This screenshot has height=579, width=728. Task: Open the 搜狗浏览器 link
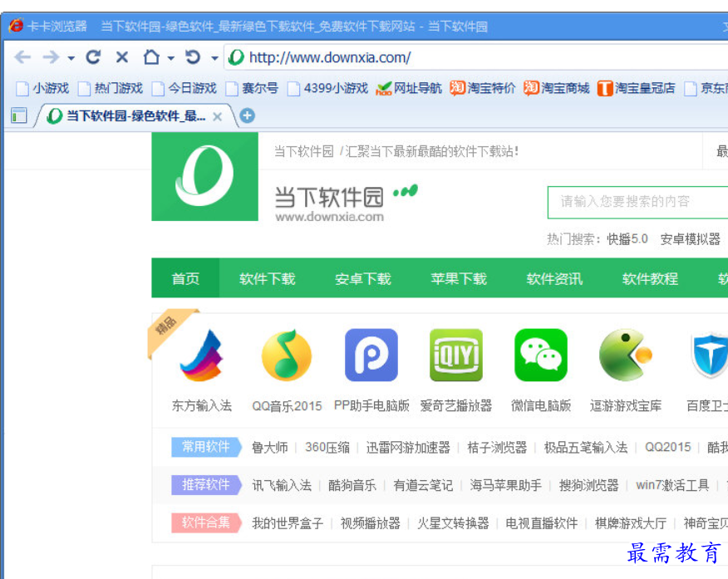click(x=588, y=485)
